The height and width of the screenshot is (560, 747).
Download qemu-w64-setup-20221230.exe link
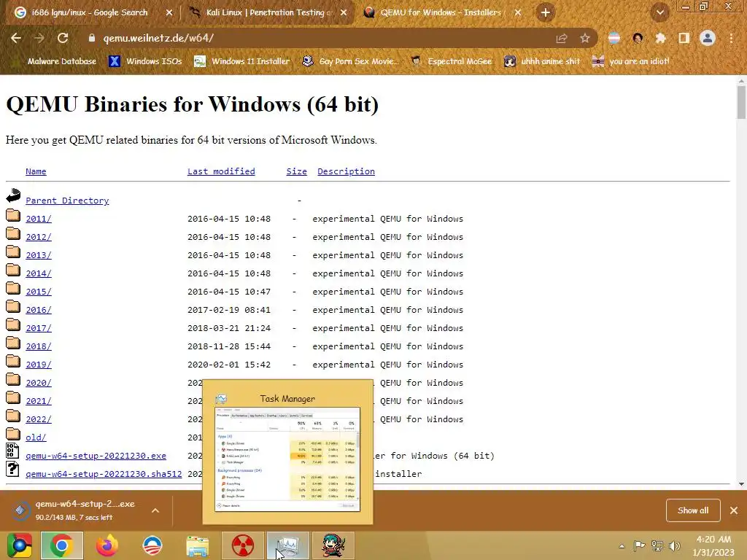pos(96,456)
